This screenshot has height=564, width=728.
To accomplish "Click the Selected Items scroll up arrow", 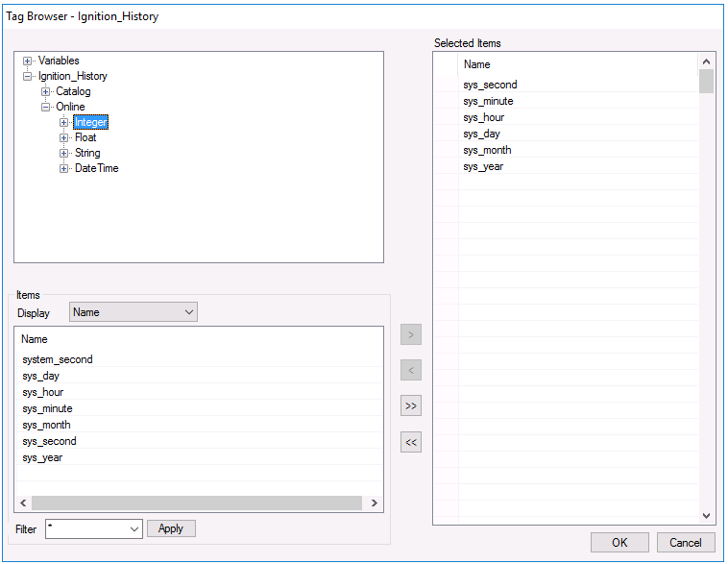I will 706,61.
